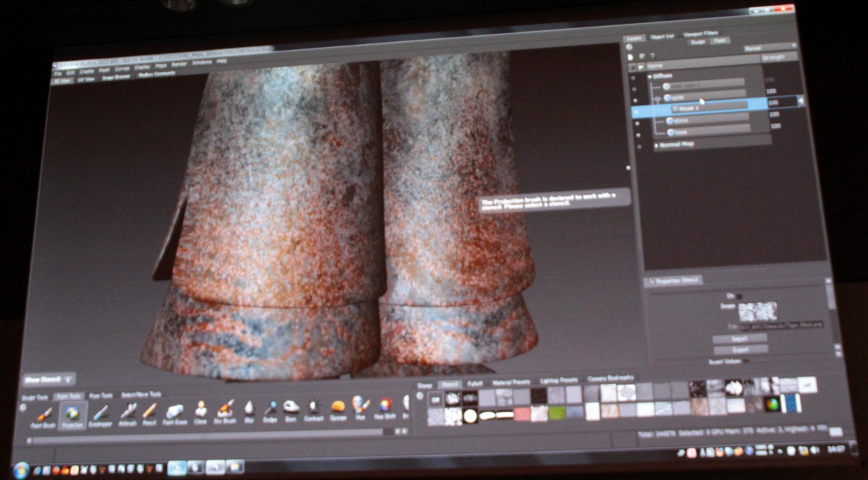Click the stencil Import button

[x=740, y=338]
